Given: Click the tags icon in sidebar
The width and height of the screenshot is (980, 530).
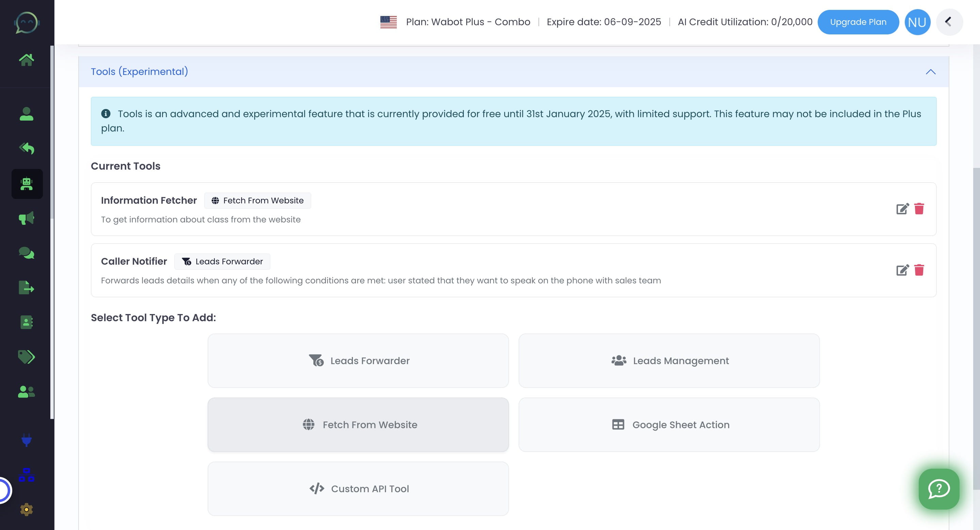Looking at the screenshot, I should coord(26,357).
